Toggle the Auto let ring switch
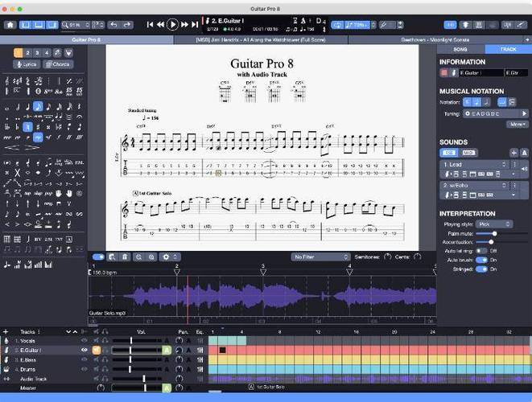Screen dimensions: 532x402 tap(481, 251)
